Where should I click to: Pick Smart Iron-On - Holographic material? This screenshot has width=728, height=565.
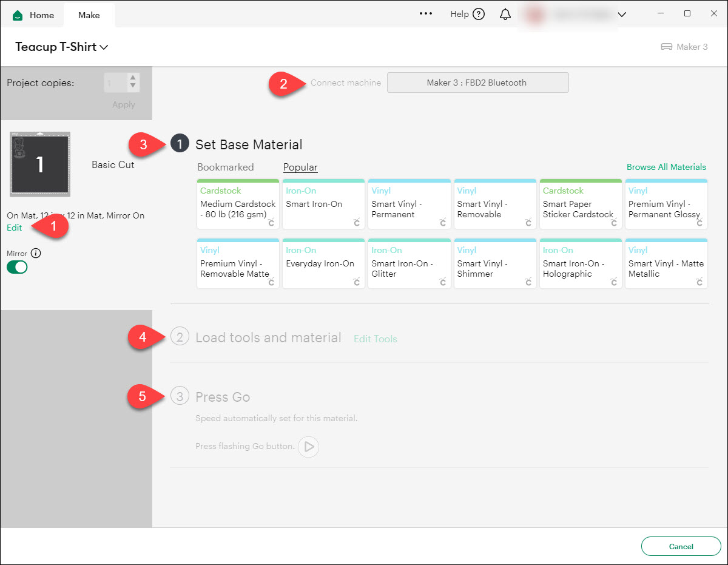pos(581,263)
